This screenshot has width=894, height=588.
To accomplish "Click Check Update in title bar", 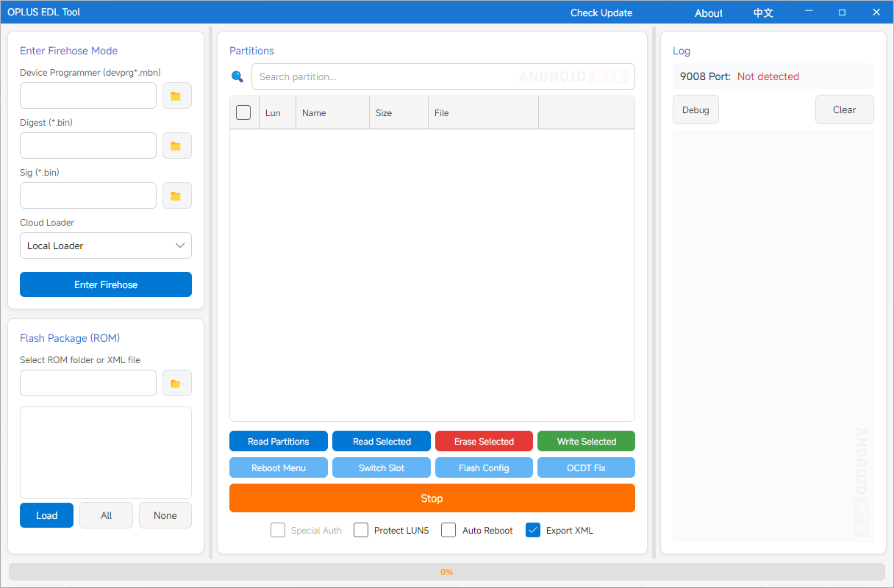I will (601, 12).
